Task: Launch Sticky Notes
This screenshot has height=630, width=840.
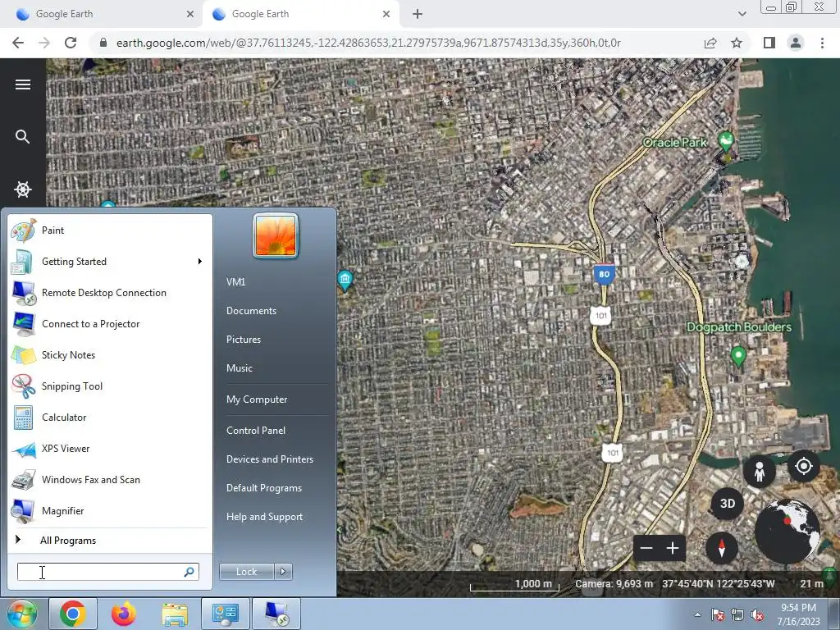Action: coord(109,354)
